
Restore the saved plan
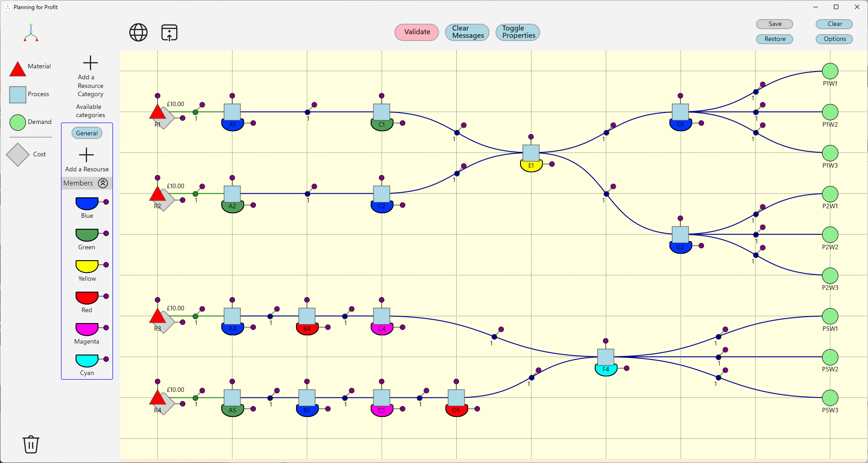[x=774, y=39]
